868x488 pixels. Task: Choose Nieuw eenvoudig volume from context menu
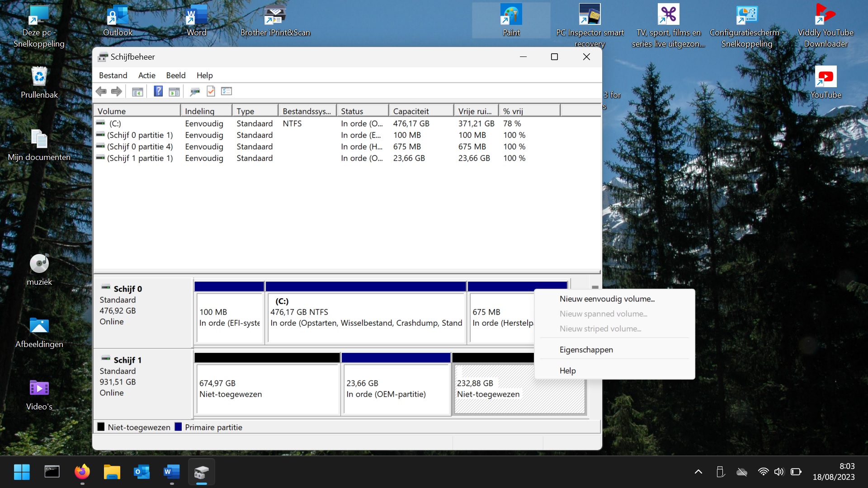pyautogui.click(x=607, y=299)
